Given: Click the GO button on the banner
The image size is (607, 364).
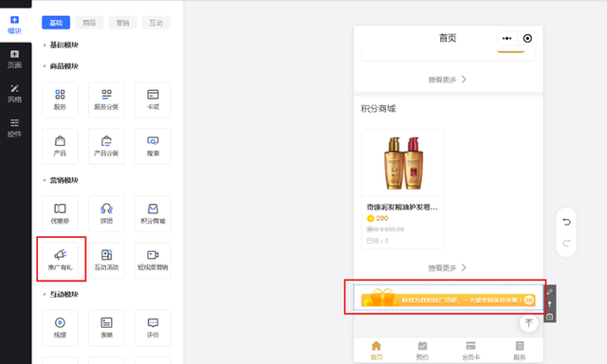Looking at the screenshot, I should pyautogui.click(x=529, y=300).
